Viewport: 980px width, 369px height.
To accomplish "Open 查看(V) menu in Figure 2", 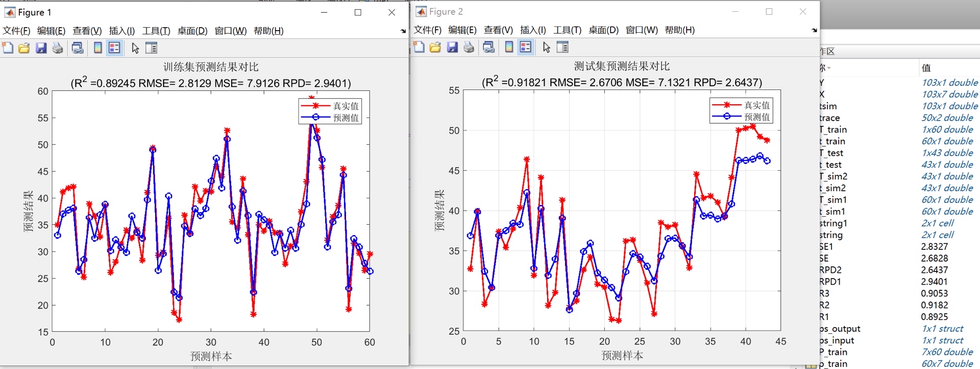I will pyautogui.click(x=499, y=30).
